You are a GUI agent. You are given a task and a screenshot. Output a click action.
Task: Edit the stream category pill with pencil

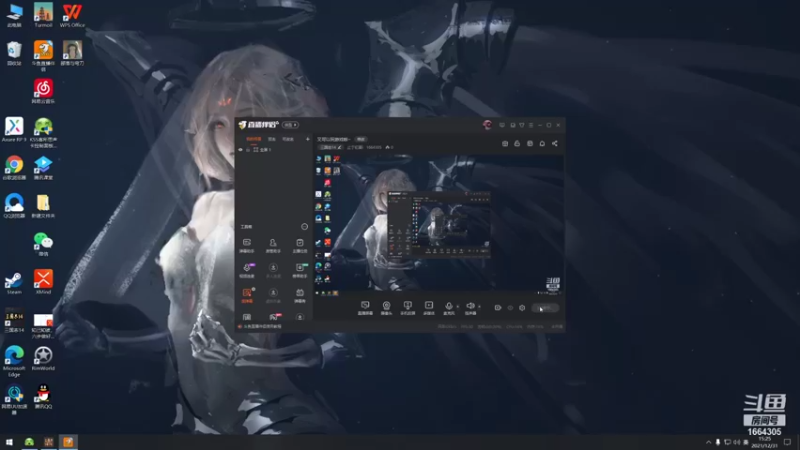(x=331, y=147)
